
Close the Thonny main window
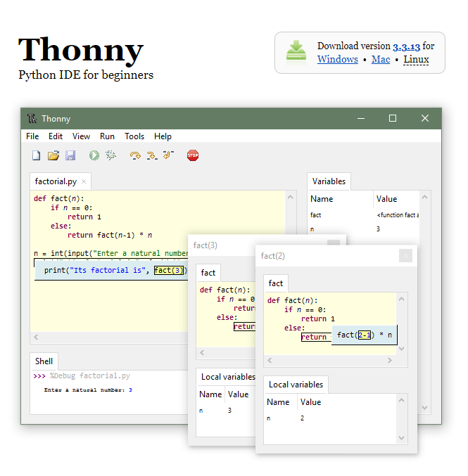(x=425, y=118)
